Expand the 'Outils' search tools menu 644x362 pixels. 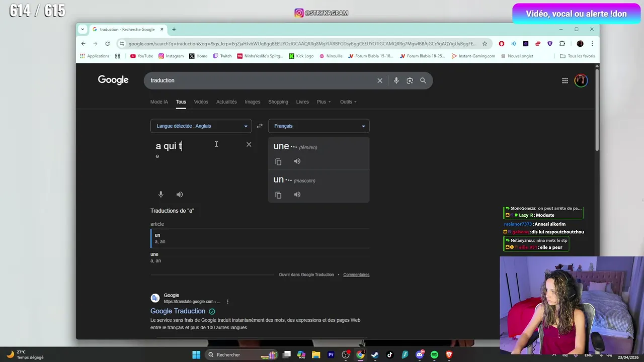[x=348, y=102]
